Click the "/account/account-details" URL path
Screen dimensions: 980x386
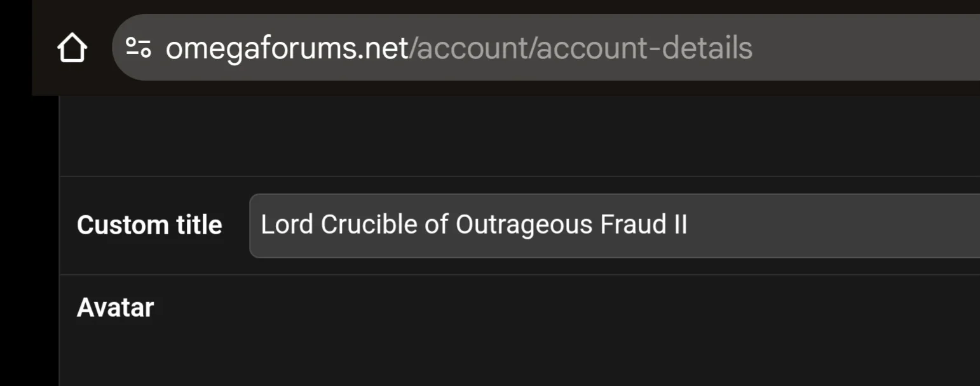[580, 48]
